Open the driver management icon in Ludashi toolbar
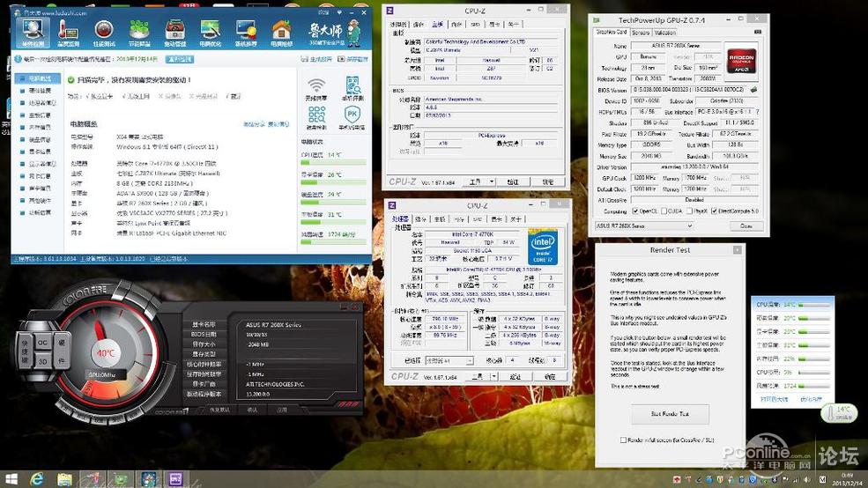Viewport: 868px width, 488px height. (175, 32)
